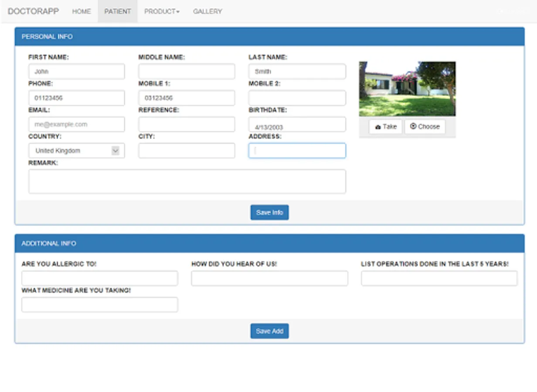Click the Remark text area

coord(187,182)
